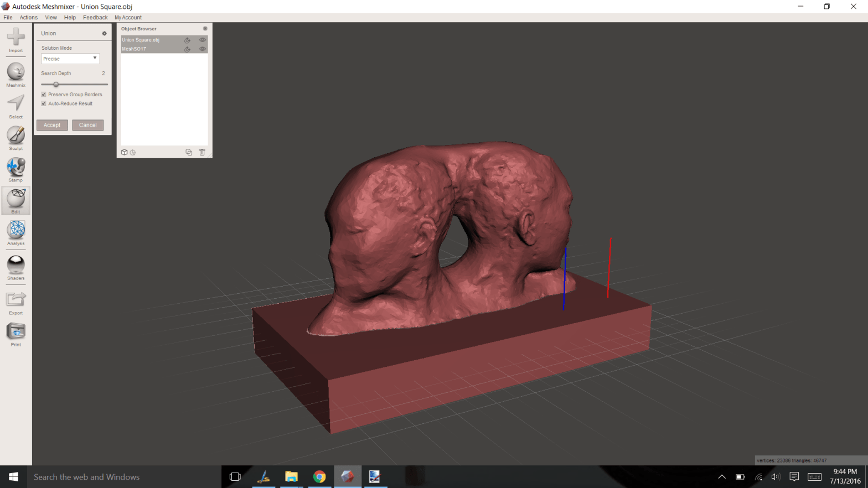The width and height of the screenshot is (868, 488).
Task: Choose the Stamp tool
Action: [15, 167]
